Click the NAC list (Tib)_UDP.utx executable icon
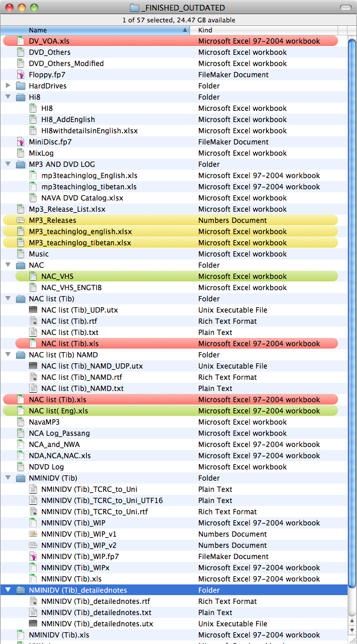This screenshot has height=644, width=357. point(33,310)
